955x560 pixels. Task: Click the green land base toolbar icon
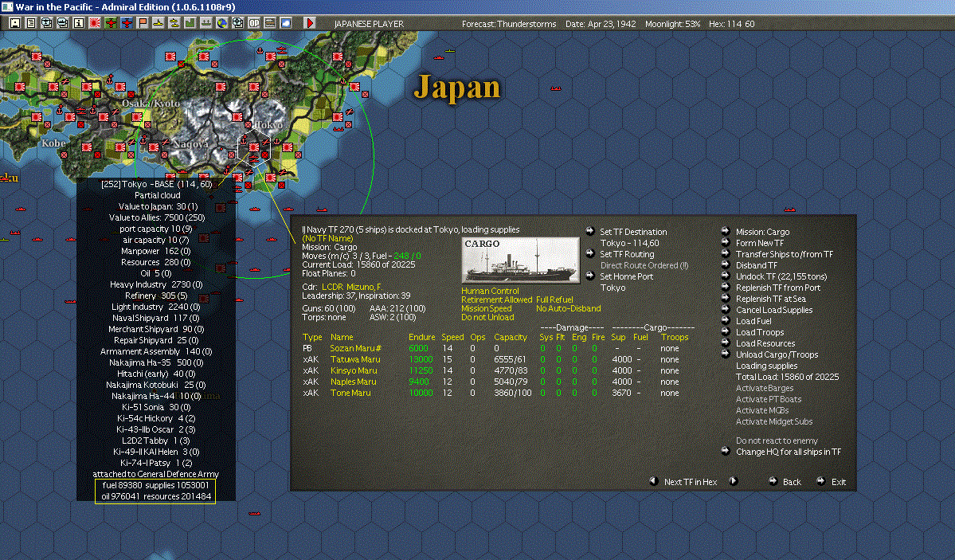(x=190, y=23)
